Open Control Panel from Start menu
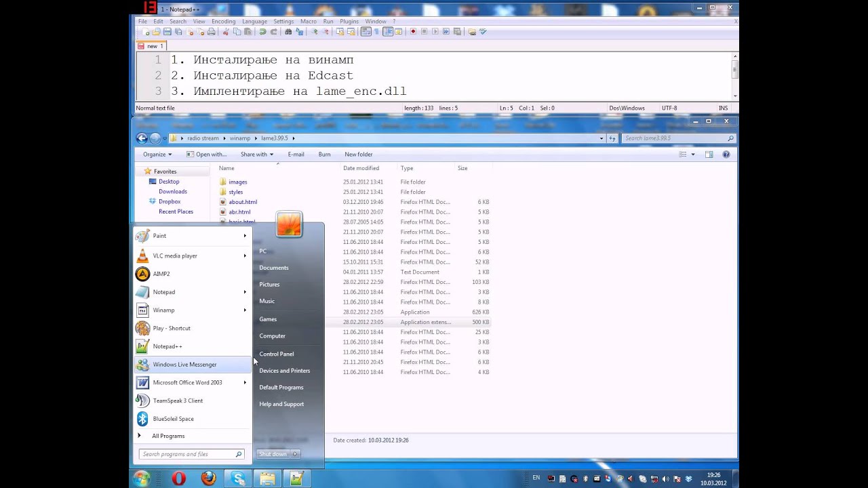The height and width of the screenshot is (488, 868). tap(276, 354)
